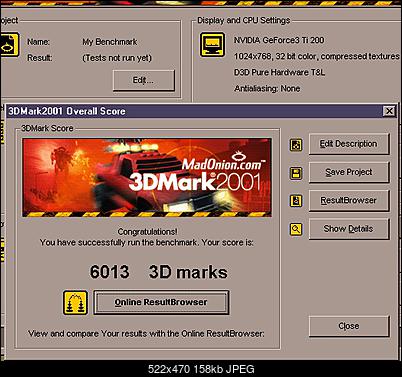Click the 1024x768, 32 bit color line

(317, 56)
